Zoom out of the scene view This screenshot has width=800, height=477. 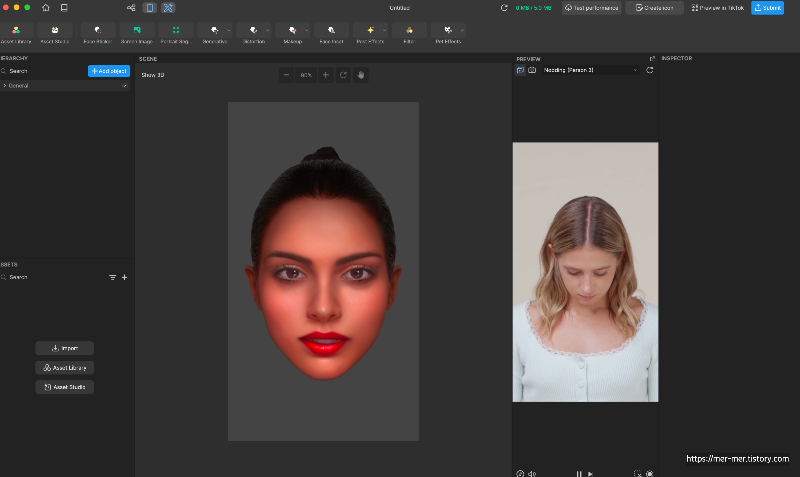pyautogui.click(x=286, y=75)
